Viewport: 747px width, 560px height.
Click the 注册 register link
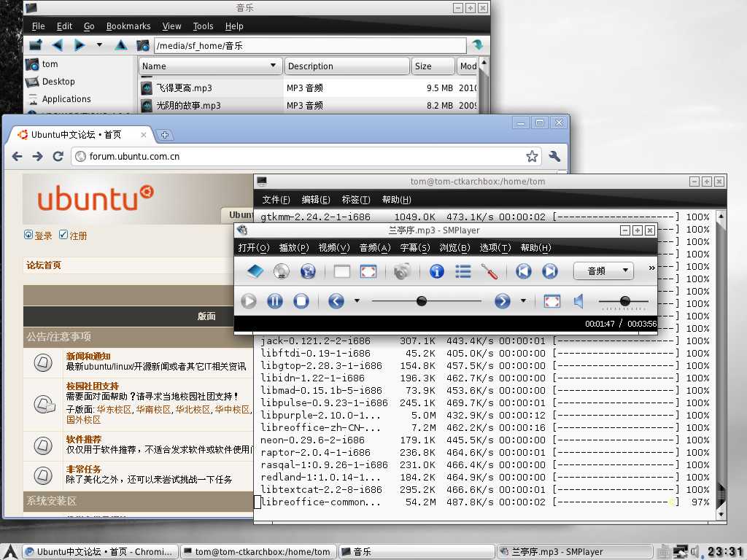click(78, 236)
